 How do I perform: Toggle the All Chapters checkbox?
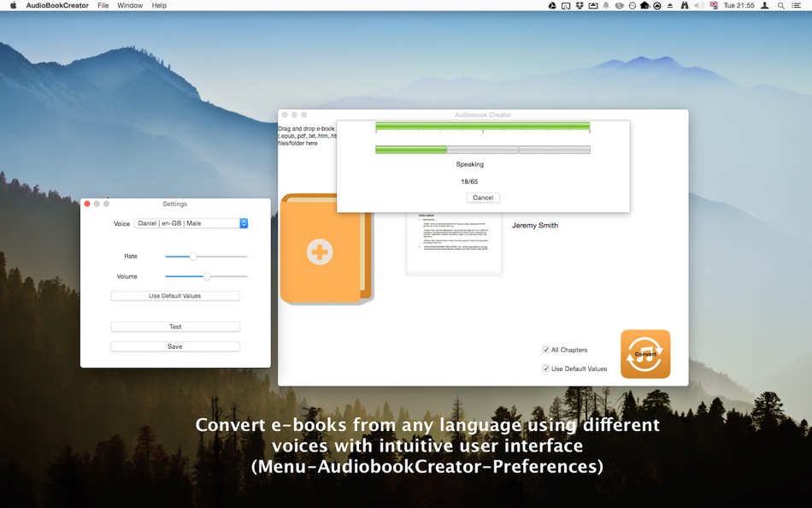pyautogui.click(x=546, y=350)
